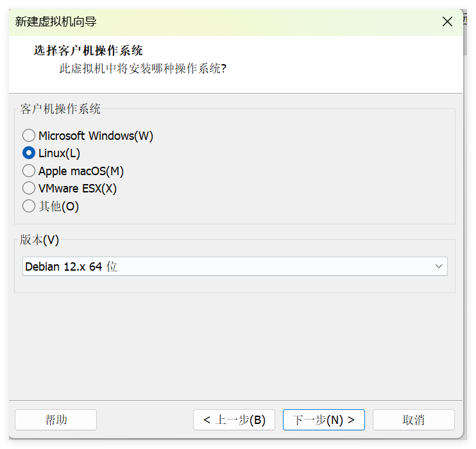This screenshot has height=449, width=476.
Task: Choose the Linux(L) radio button
Action: pyautogui.click(x=29, y=153)
